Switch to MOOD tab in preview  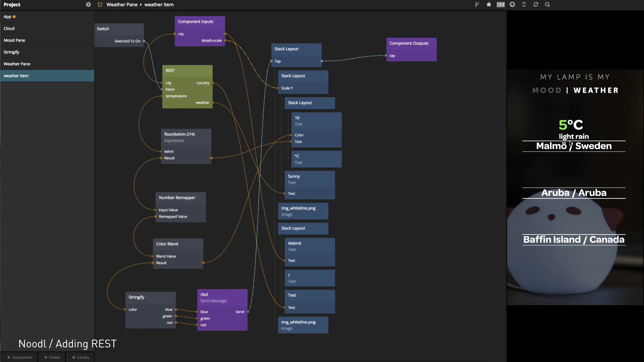pos(547,90)
